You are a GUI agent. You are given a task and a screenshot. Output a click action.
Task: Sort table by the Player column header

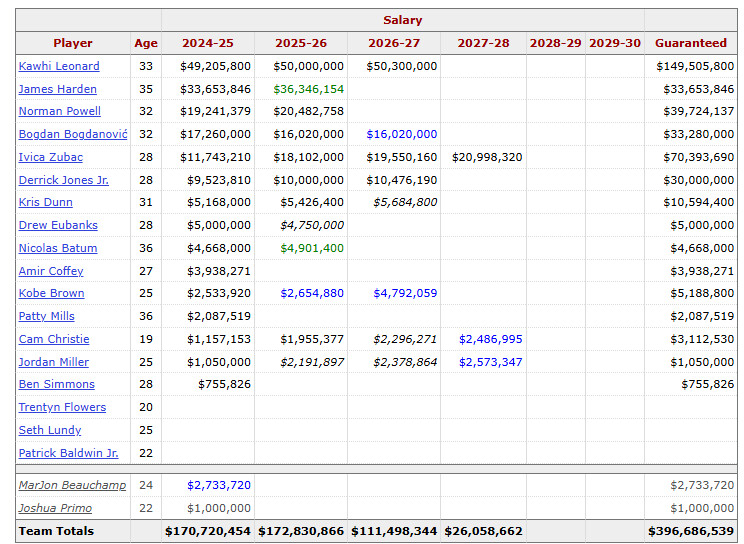pyautogui.click(x=72, y=43)
